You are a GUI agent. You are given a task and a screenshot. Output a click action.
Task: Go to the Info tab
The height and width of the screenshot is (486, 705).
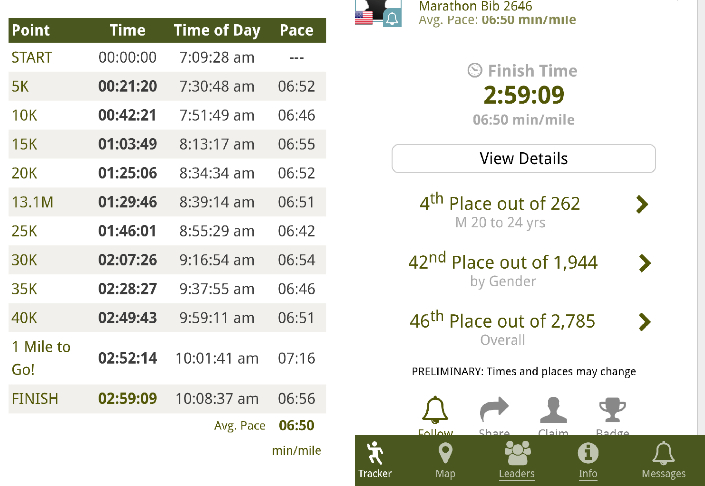(588, 460)
